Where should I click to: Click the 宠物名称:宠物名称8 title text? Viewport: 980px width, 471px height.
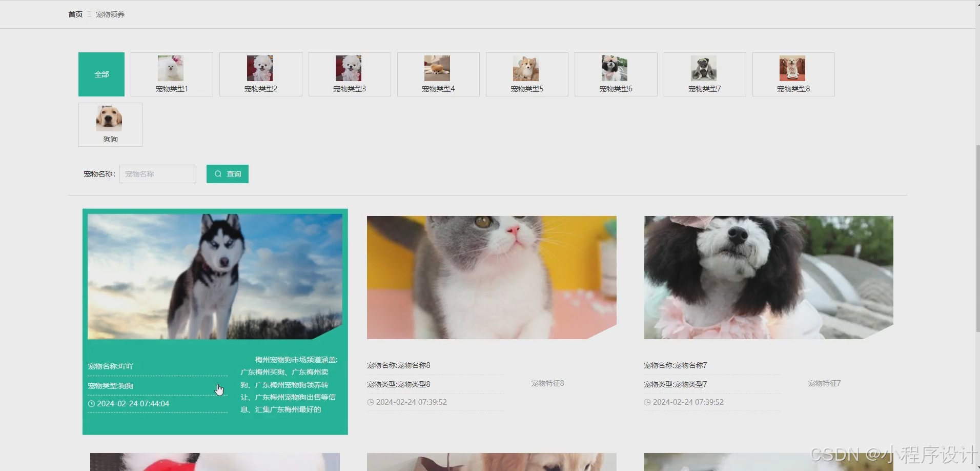[398, 365]
